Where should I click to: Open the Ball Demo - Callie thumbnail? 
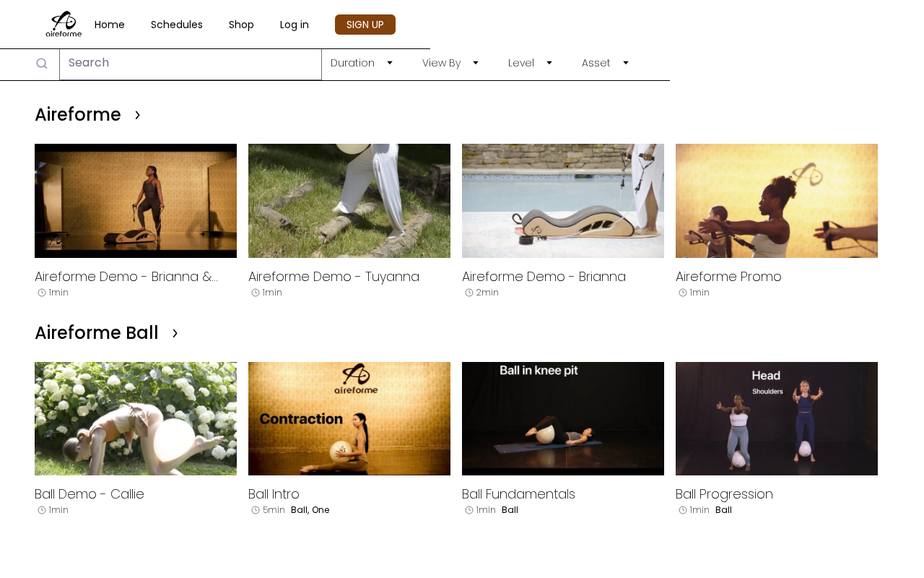click(136, 418)
